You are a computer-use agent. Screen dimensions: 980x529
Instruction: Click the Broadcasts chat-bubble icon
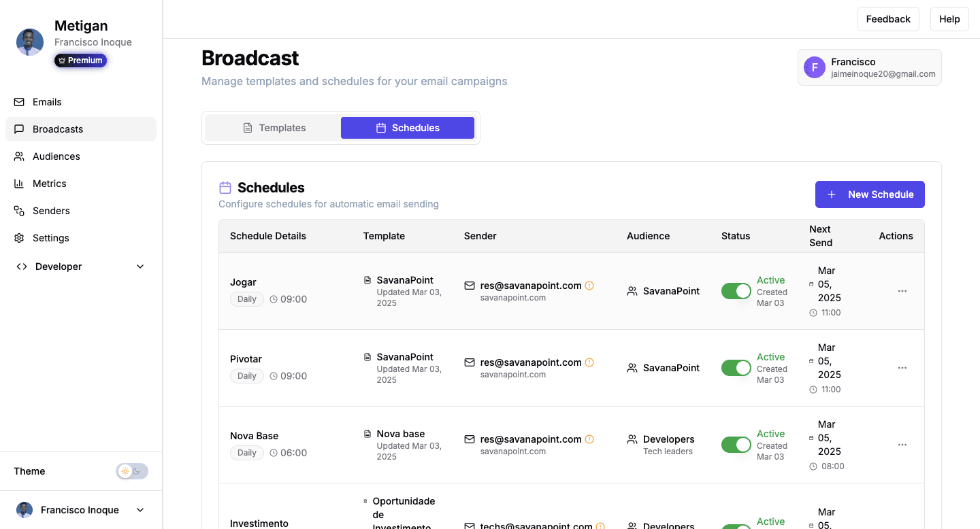(x=19, y=129)
